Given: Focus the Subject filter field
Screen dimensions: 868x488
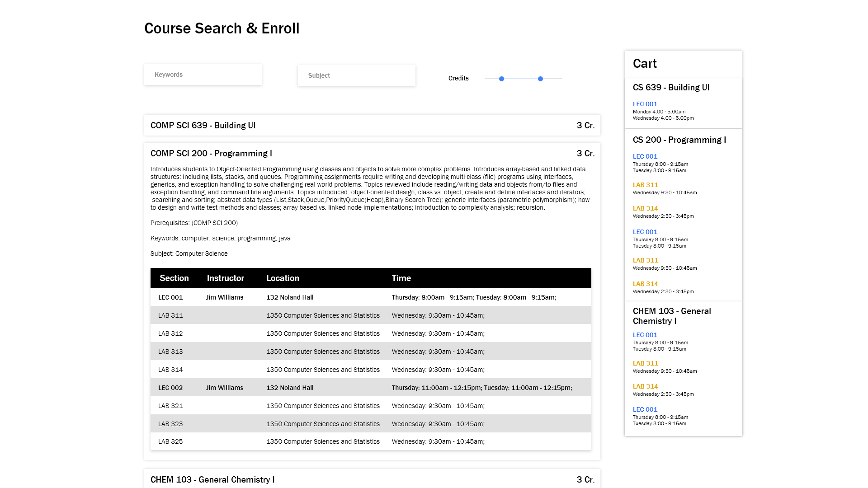Looking at the screenshot, I should click(x=356, y=75).
